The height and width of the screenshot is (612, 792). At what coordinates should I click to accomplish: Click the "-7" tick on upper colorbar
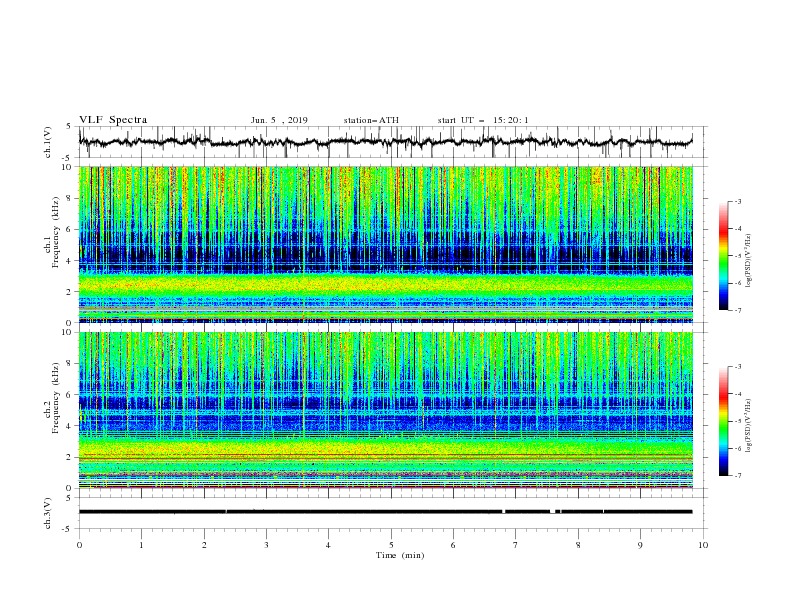click(x=737, y=310)
